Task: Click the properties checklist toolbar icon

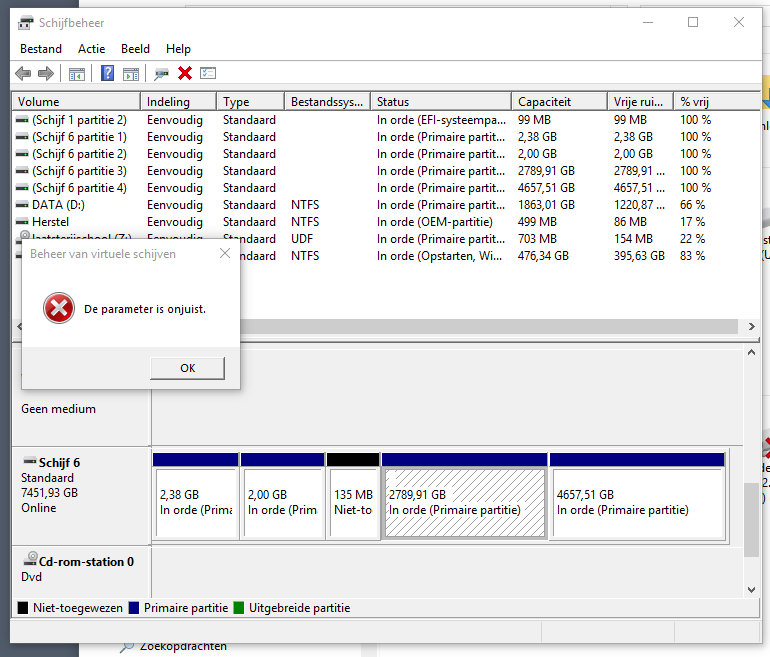Action: (208, 73)
